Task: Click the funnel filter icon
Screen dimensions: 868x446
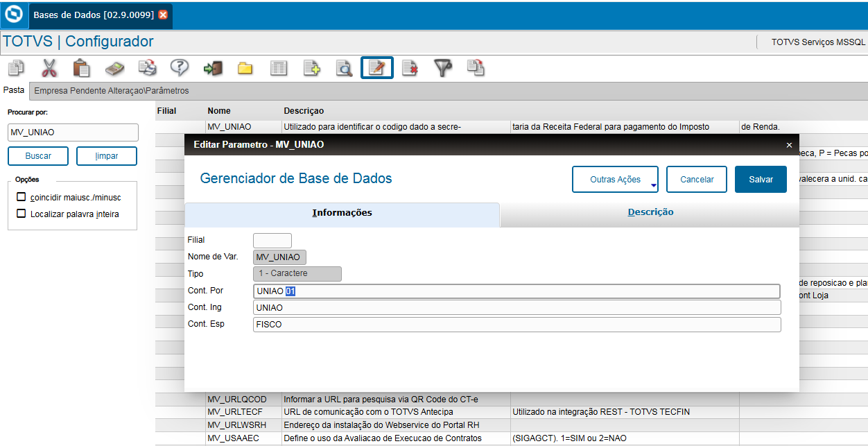Action: 443,68
